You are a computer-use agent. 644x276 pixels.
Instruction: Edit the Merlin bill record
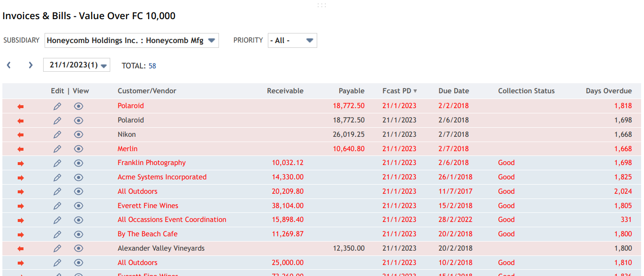(x=57, y=149)
